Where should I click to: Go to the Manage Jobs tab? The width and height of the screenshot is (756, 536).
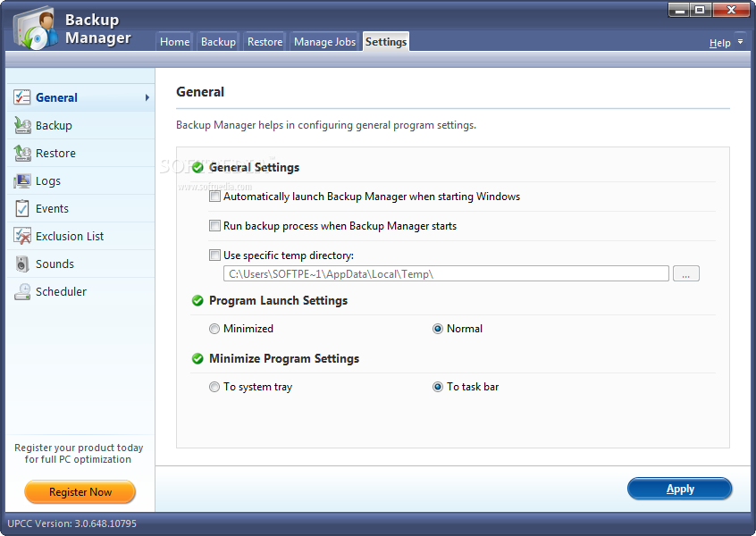(324, 42)
